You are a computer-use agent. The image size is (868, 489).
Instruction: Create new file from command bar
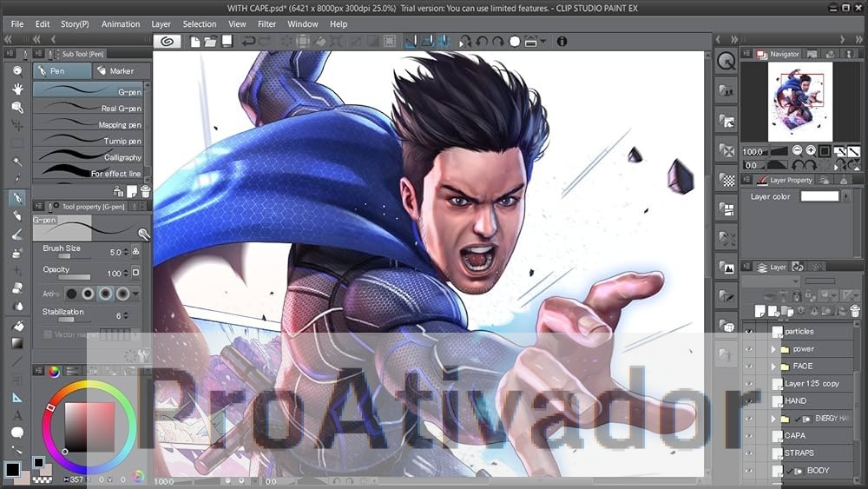pos(194,42)
